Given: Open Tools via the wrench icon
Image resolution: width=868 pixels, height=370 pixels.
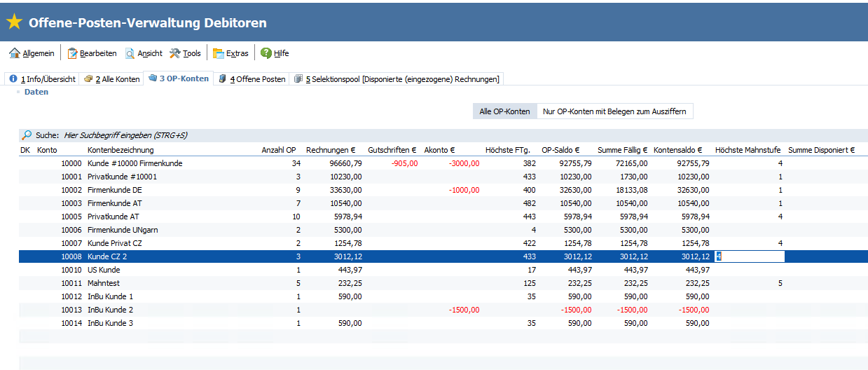Looking at the screenshot, I should click(174, 53).
